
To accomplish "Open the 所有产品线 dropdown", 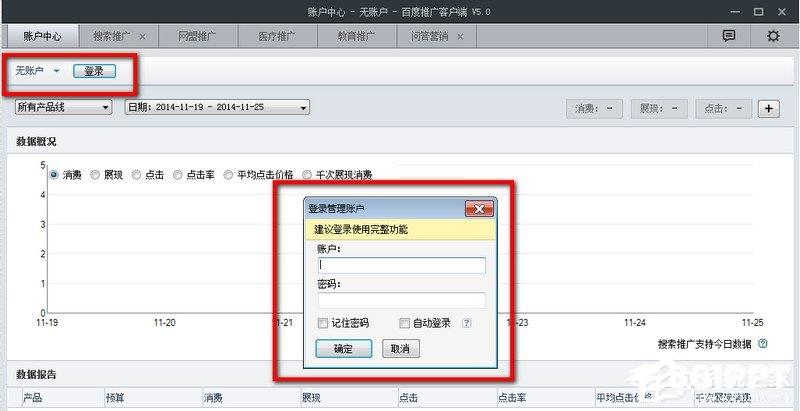I will (x=63, y=108).
